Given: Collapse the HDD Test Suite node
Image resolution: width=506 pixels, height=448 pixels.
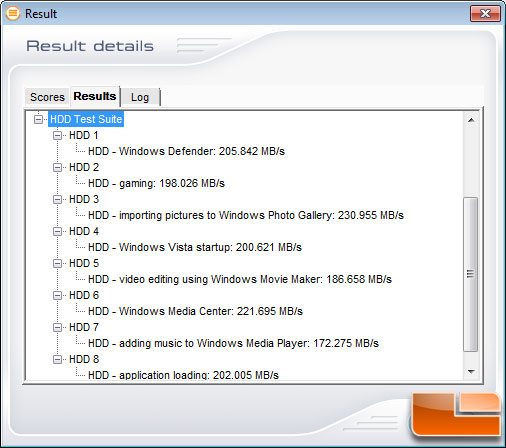Looking at the screenshot, I should pyautogui.click(x=39, y=119).
